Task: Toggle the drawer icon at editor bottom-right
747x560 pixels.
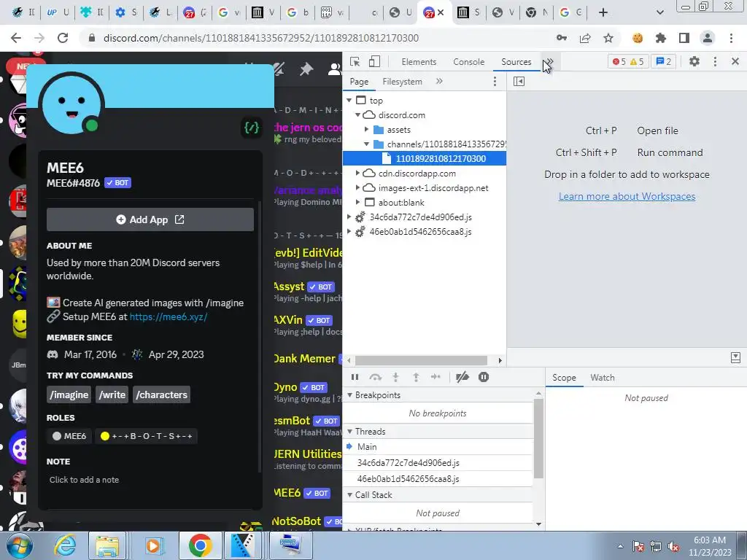Action: [735, 357]
